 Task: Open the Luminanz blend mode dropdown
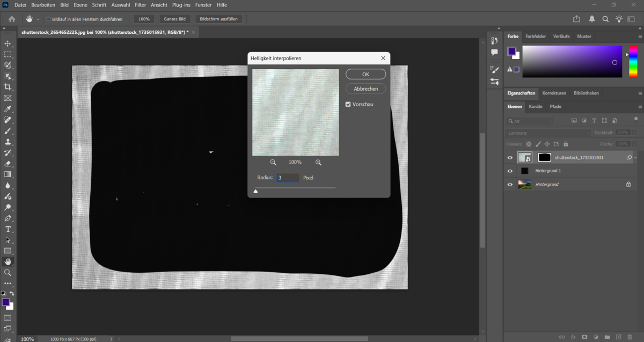(547, 132)
